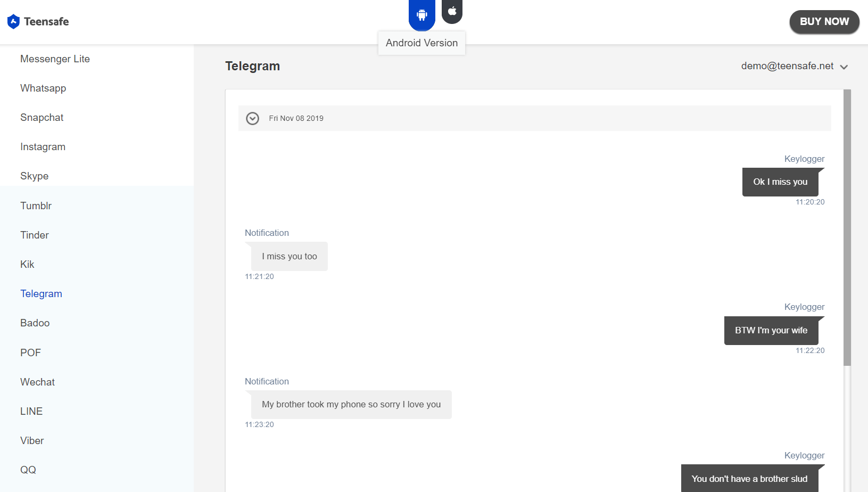
Task: Switch to the Android version icon
Action: pyautogui.click(x=422, y=15)
